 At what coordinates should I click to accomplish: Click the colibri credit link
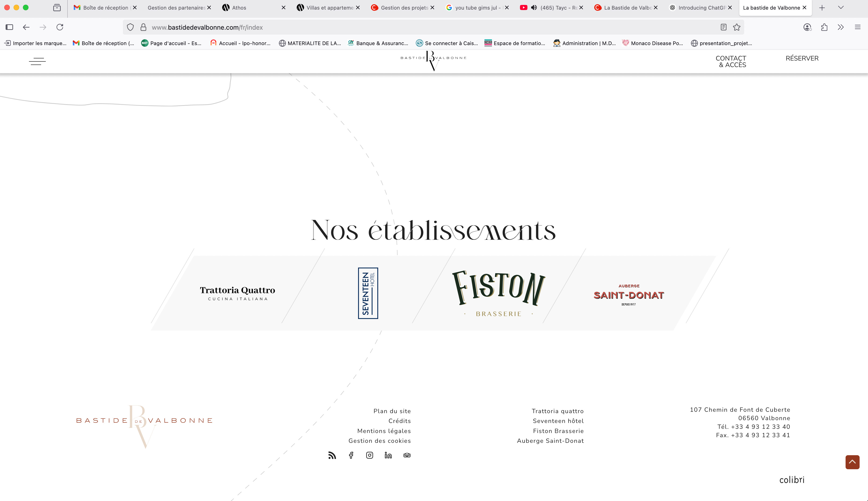pos(792,480)
